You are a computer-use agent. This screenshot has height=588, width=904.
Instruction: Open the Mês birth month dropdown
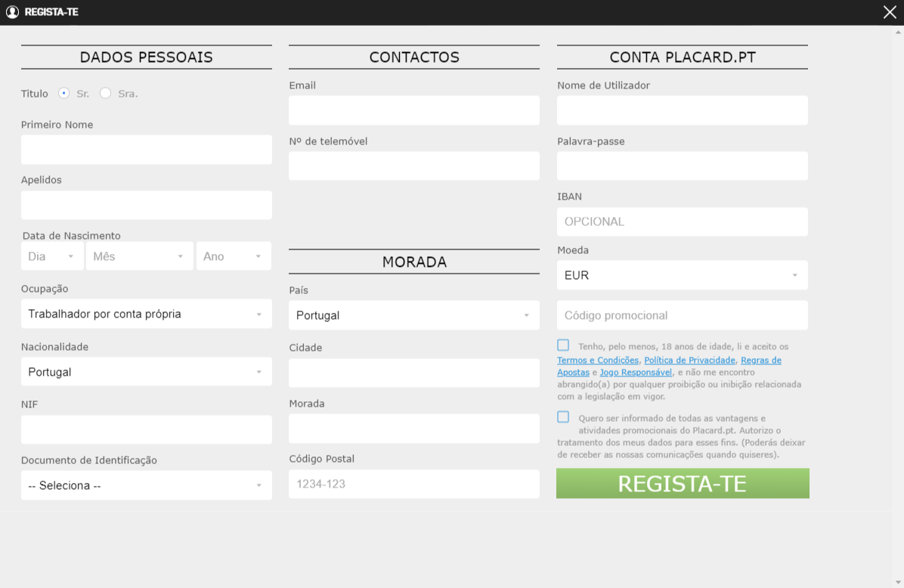[x=140, y=256]
